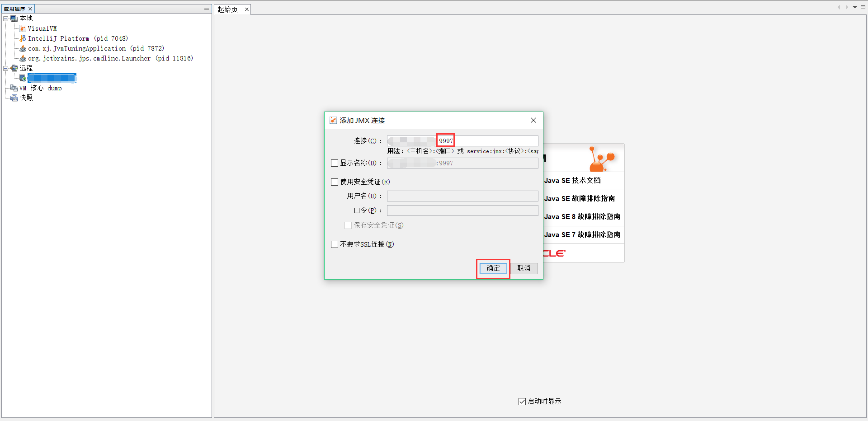Click the remote host icon under 远程
This screenshot has width=868, height=421.
tap(22, 78)
